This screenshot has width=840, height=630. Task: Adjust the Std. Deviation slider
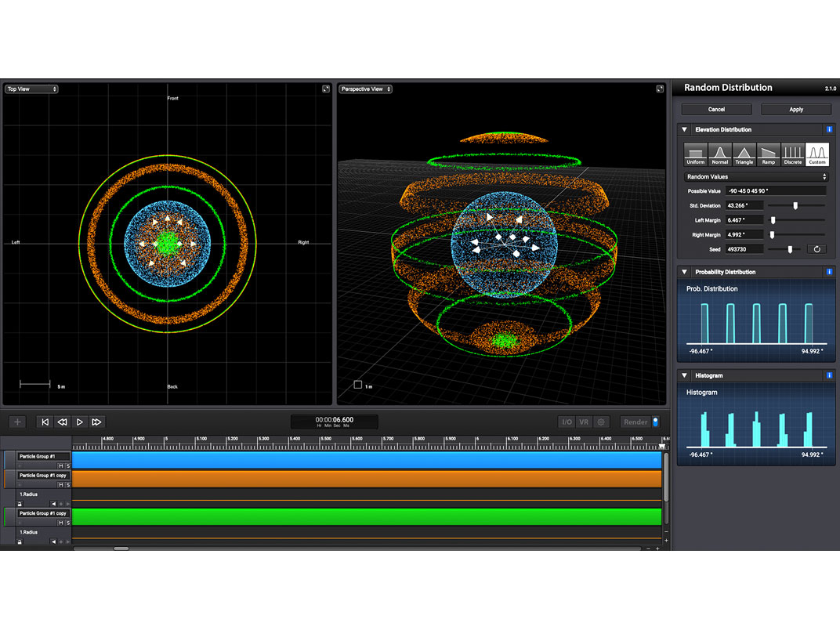(795, 206)
